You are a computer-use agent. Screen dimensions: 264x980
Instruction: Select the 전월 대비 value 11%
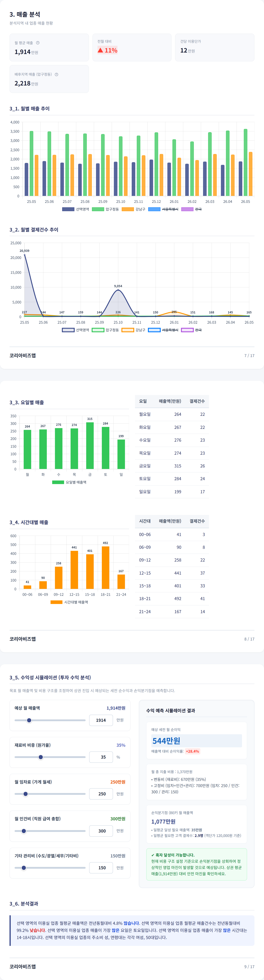[x=107, y=50]
